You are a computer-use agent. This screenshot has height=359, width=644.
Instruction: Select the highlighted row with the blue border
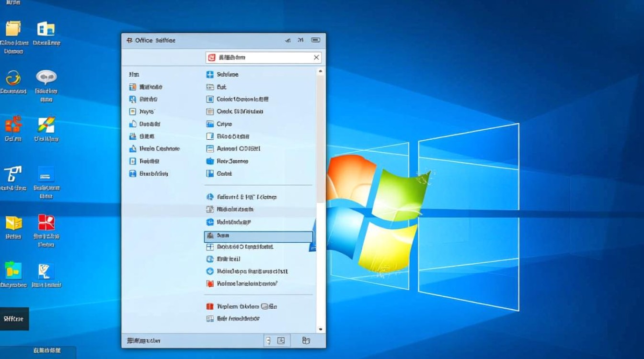(258, 236)
